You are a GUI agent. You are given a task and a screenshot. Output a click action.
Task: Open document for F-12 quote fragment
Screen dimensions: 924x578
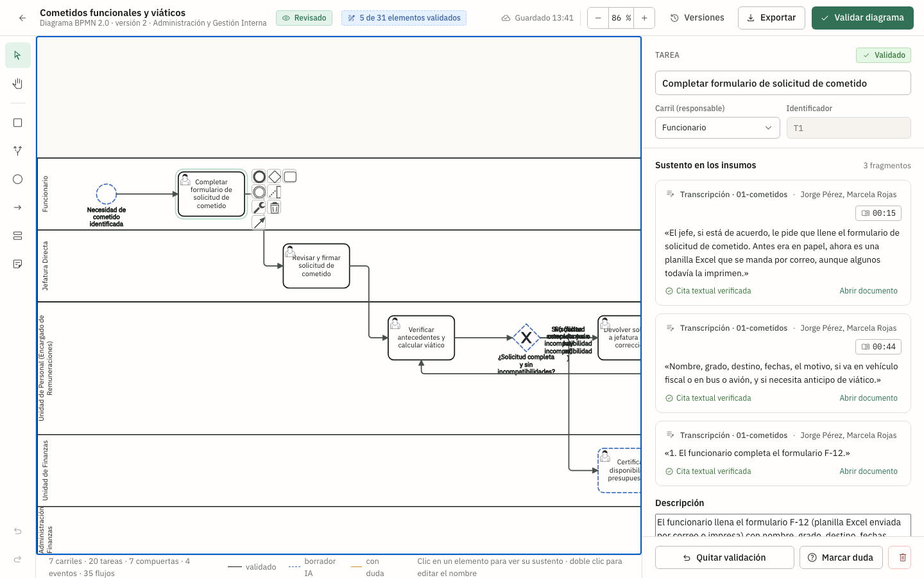click(868, 471)
